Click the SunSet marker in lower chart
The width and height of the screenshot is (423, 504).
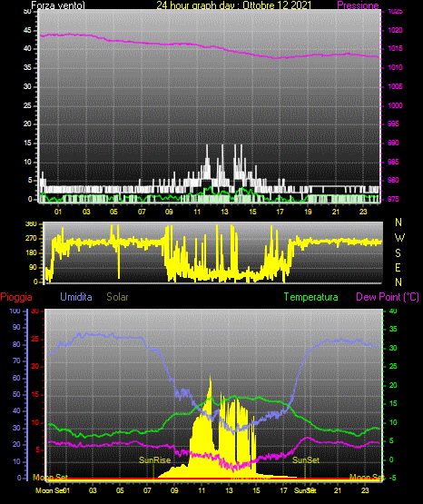[x=306, y=460]
